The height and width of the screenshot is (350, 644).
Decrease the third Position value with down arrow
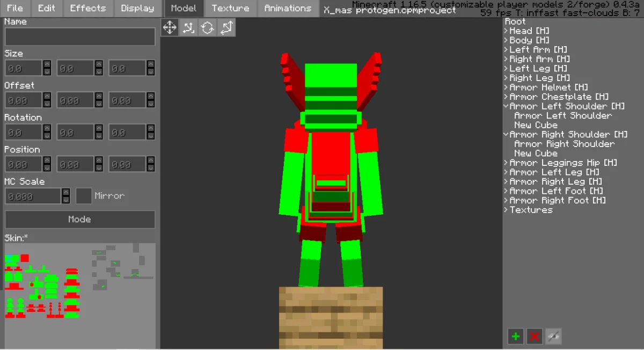click(x=151, y=167)
